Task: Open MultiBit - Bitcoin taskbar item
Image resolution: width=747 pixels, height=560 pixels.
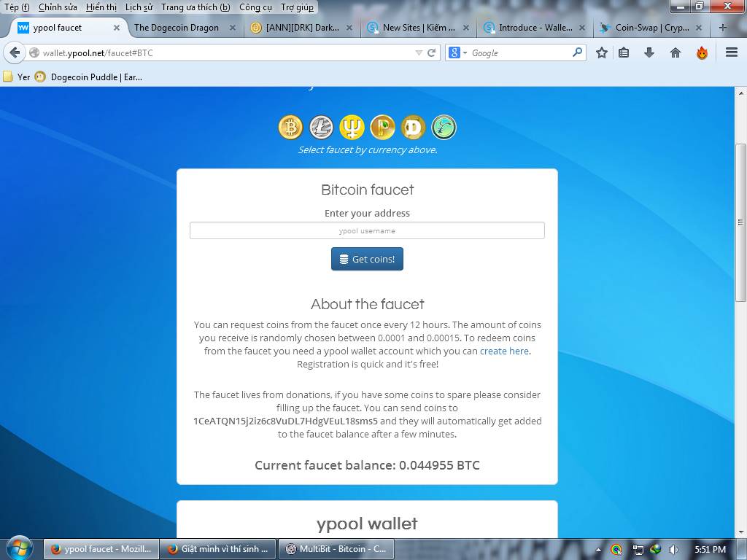Action: pos(336,549)
